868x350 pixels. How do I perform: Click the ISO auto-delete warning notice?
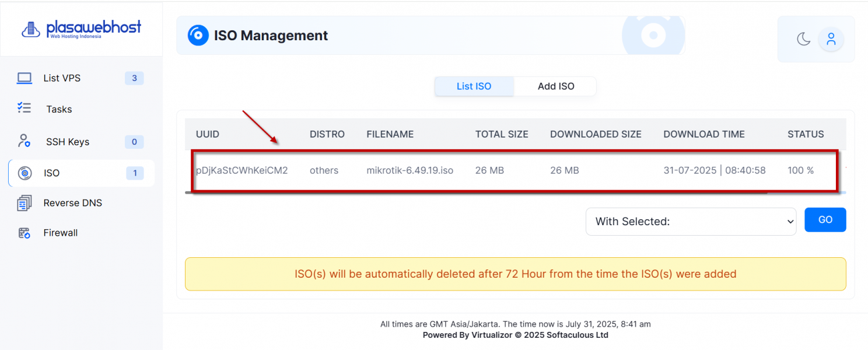click(x=516, y=274)
